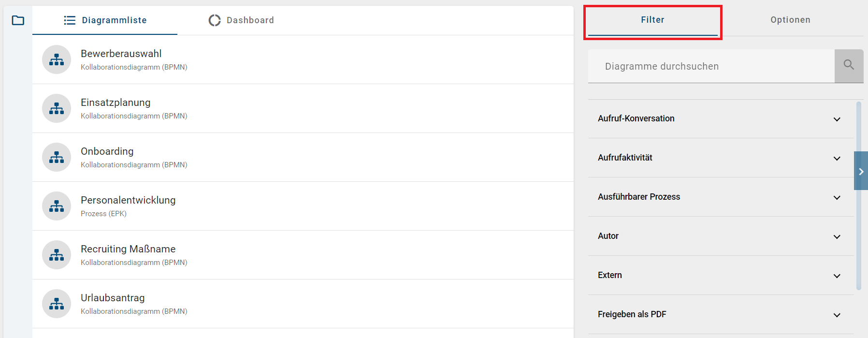Expand the Aufruf-Konversation filter
868x338 pixels.
point(837,119)
